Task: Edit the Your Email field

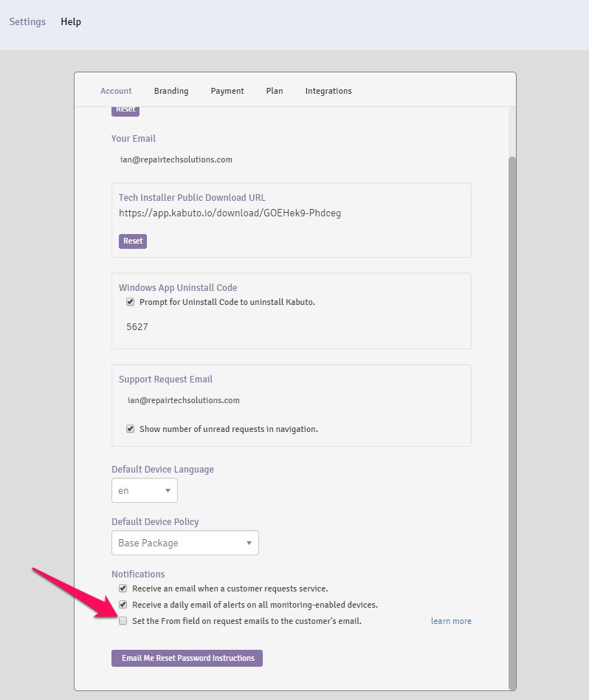Action: click(x=176, y=159)
